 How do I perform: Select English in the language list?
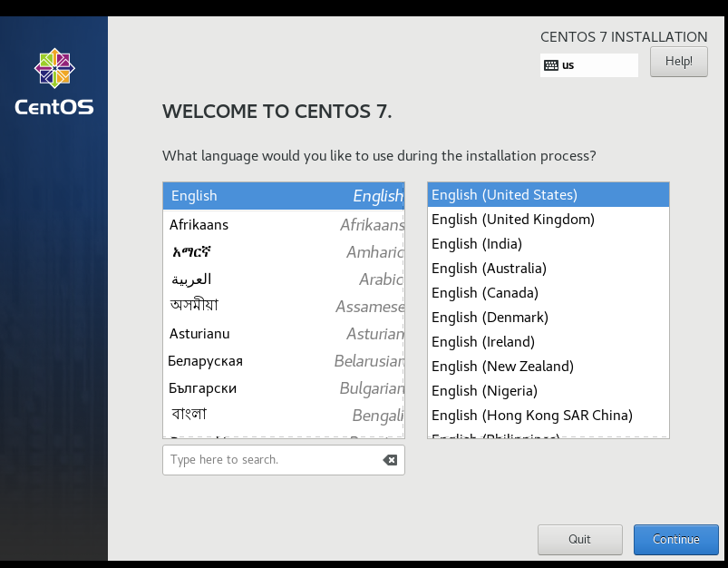[284, 196]
